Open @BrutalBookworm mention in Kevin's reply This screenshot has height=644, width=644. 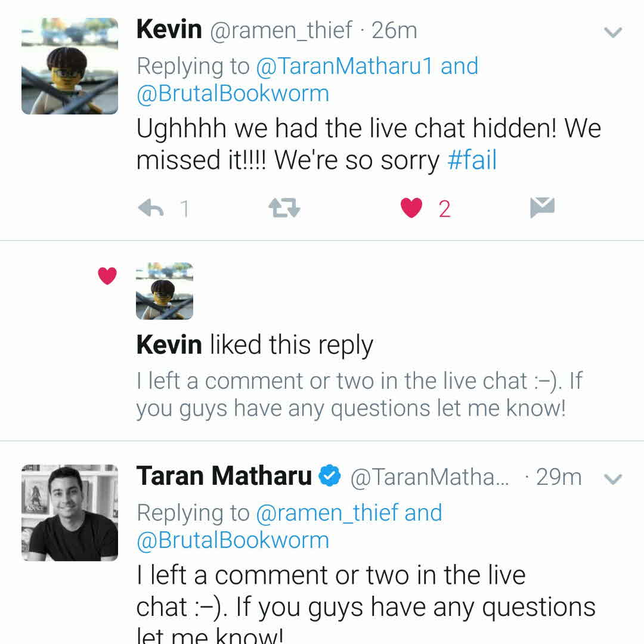(233, 94)
